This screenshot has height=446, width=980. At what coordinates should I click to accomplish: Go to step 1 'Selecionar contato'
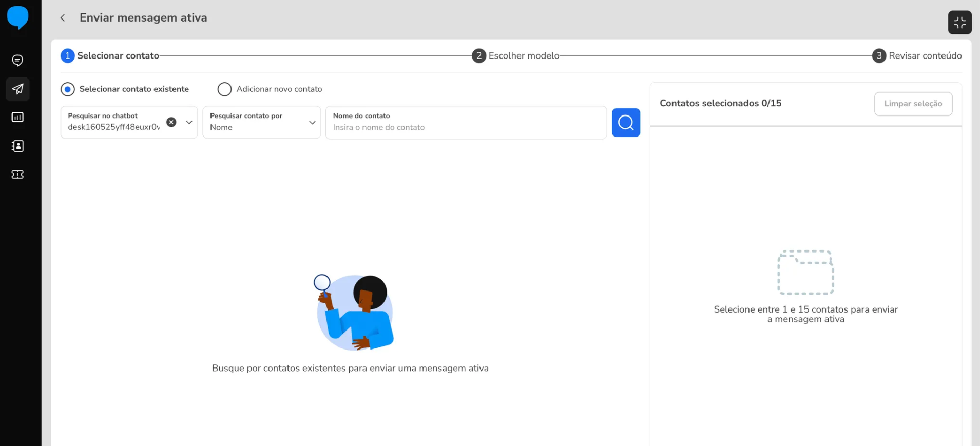110,56
